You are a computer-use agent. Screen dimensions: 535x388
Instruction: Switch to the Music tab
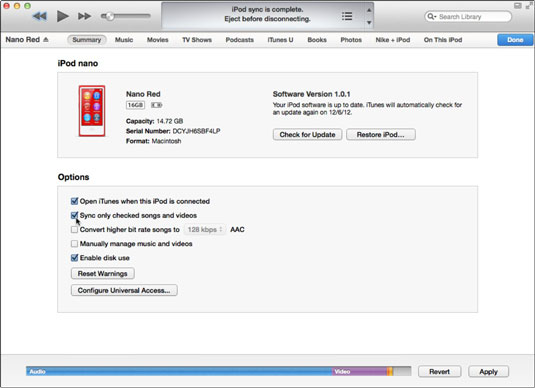(x=124, y=40)
